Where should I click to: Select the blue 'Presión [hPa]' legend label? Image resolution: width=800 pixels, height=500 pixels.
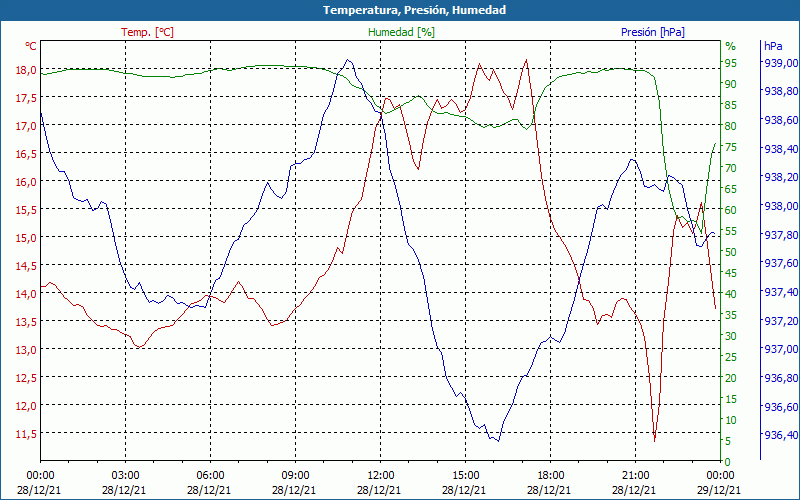(x=653, y=32)
